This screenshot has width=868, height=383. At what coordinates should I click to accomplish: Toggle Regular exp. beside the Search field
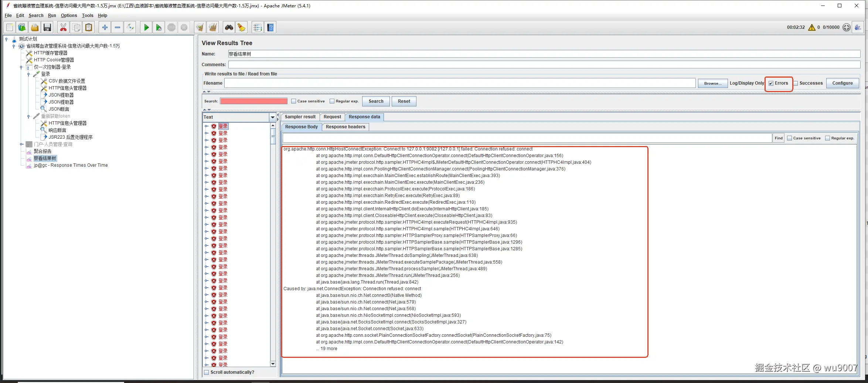pyautogui.click(x=332, y=101)
